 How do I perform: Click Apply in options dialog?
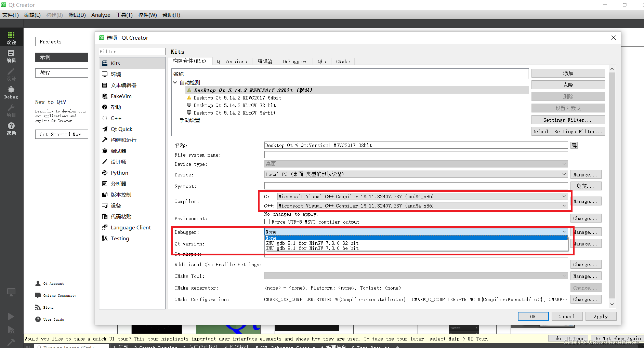pyautogui.click(x=601, y=317)
